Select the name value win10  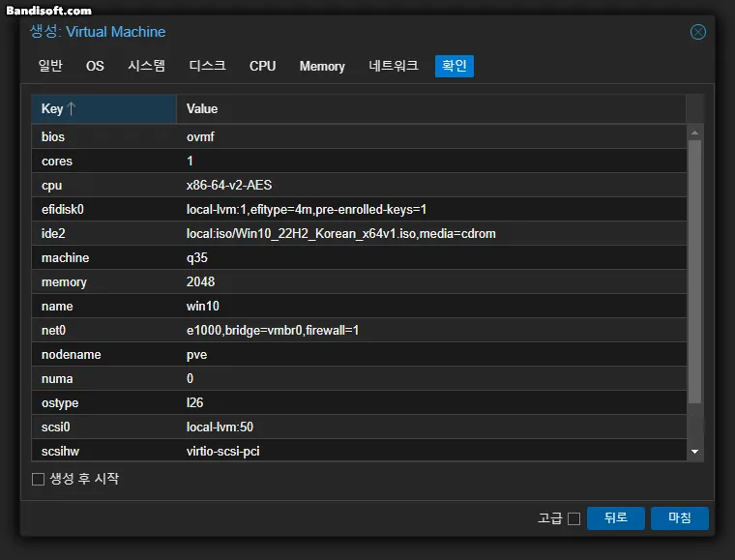point(202,306)
